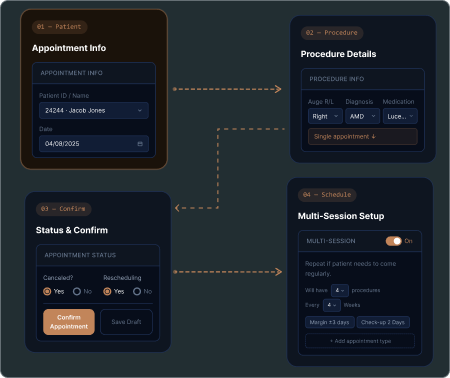Viewport: 450px width, 378px height.
Task: Expand the Auge R/L dropdown showing Right
Action: tap(325, 116)
